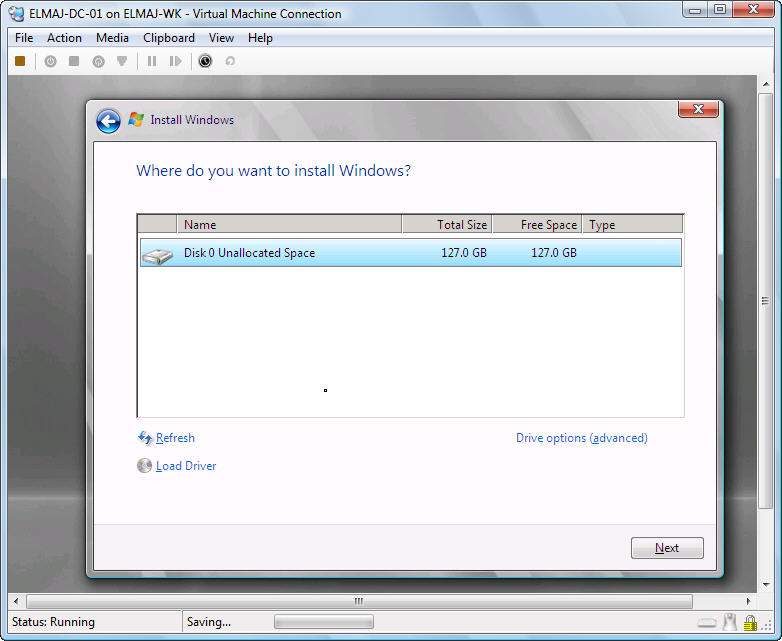Click the Name column header
782x641 pixels.
pos(289,224)
